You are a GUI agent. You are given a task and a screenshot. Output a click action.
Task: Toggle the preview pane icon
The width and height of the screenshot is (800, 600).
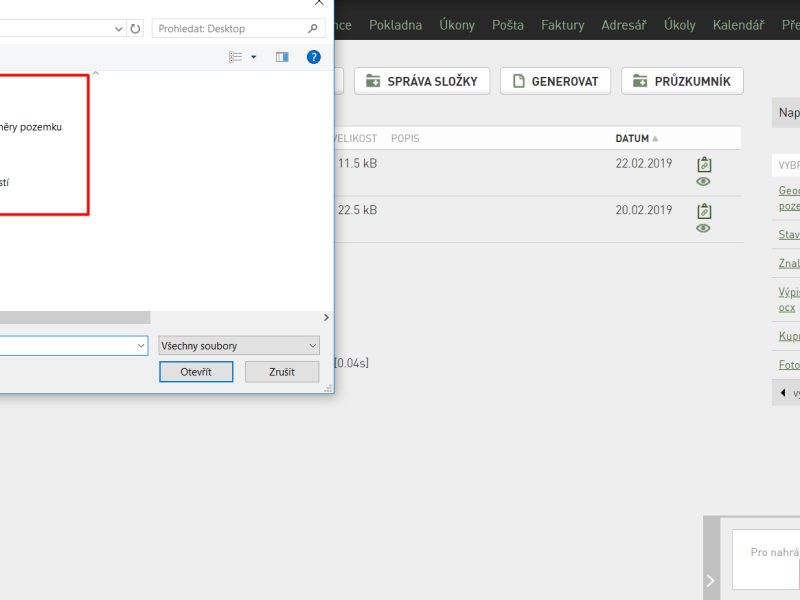pyautogui.click(x=282, y=57)
